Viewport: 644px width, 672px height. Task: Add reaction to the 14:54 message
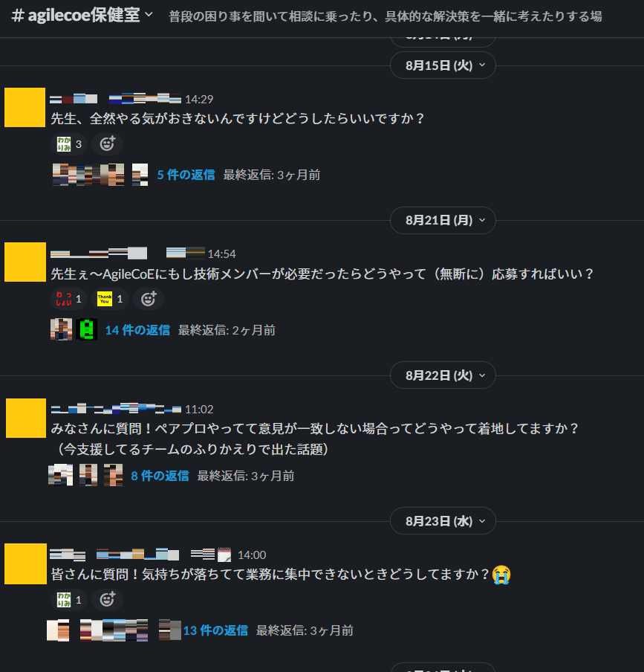coord(148,299)
